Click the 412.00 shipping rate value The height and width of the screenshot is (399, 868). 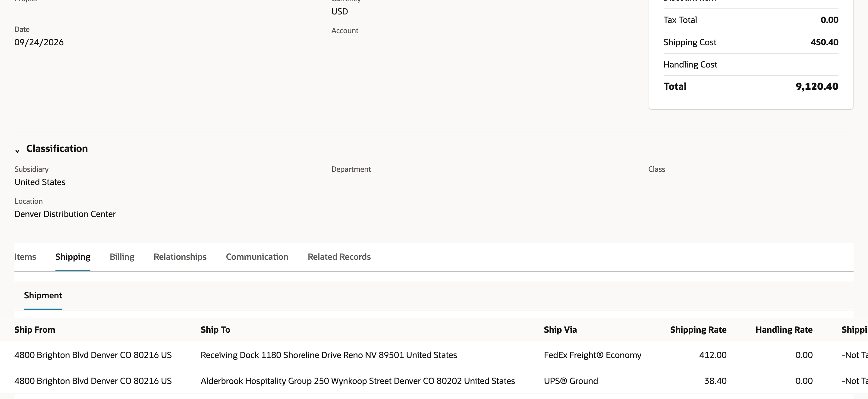(713, 355)
